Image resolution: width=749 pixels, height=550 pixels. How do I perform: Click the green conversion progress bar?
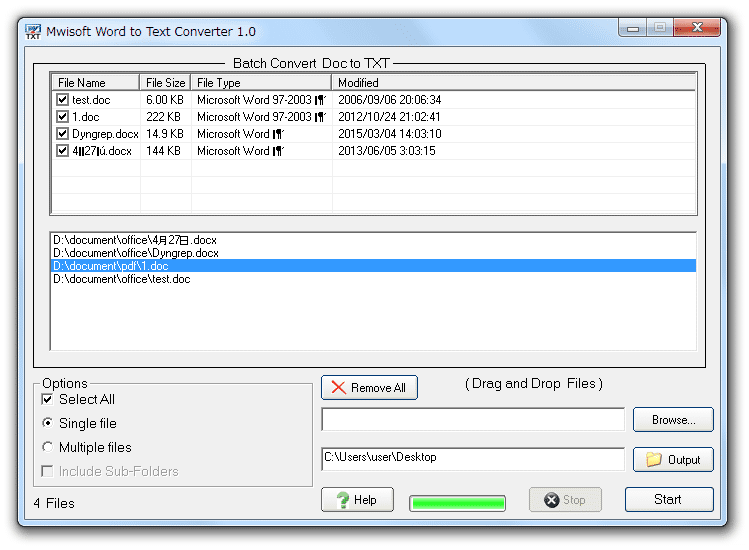point(458,503)
